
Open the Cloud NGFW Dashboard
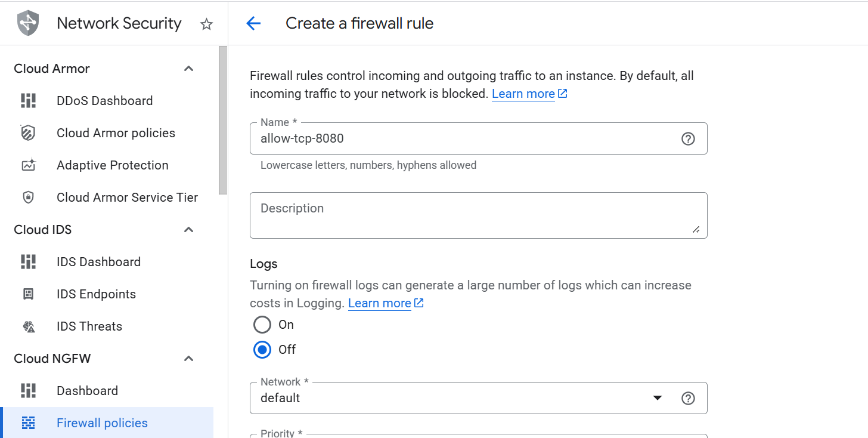pyautogui.click(x=87, y=390)
